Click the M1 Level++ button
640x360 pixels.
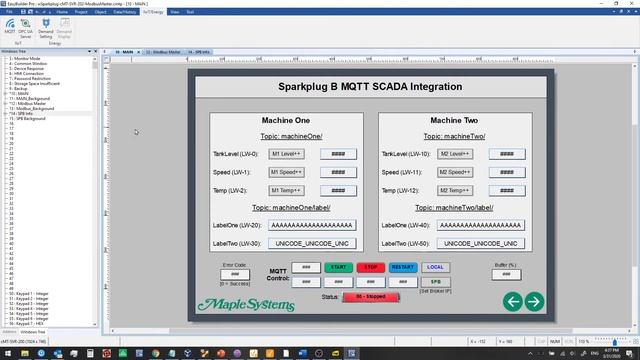click(x=286, y=154)
